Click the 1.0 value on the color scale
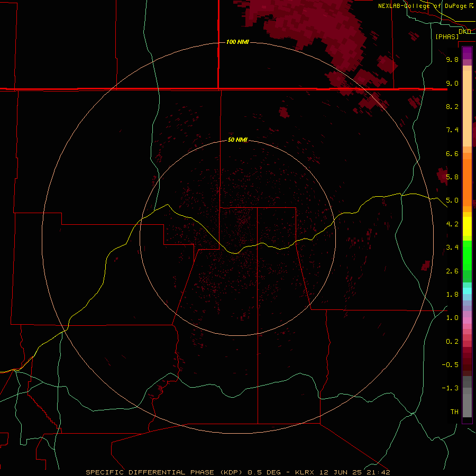 coord(452,318)
